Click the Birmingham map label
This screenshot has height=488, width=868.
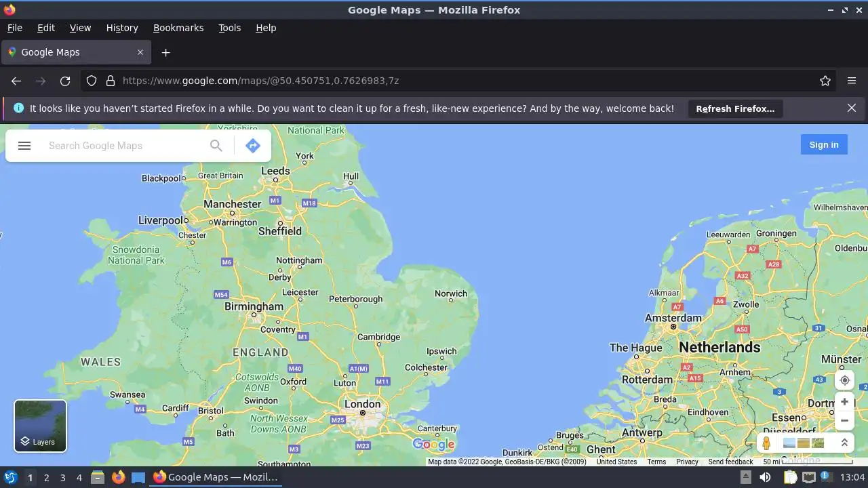click(x=254, y=306)
